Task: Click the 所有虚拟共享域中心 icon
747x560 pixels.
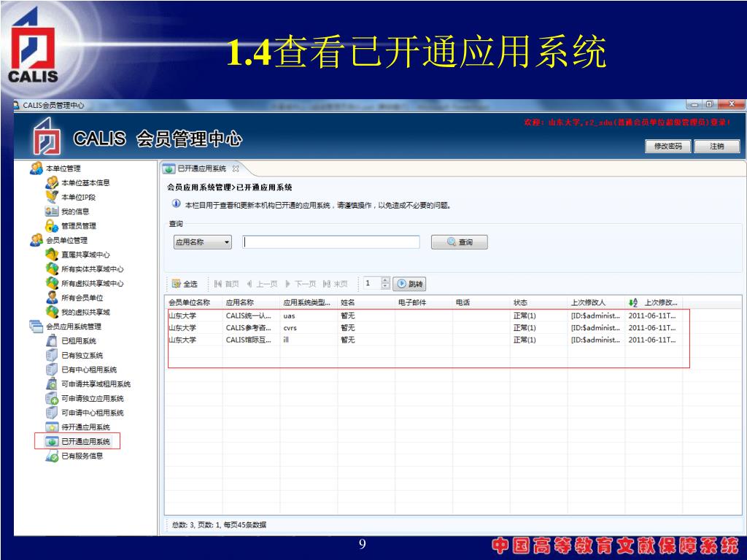Action: pyautogui.click(x=52, y=283)
